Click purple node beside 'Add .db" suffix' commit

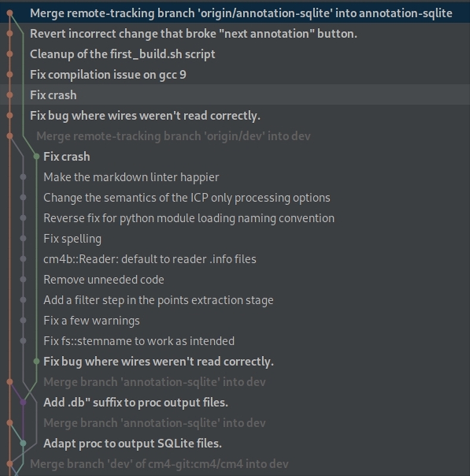click(x=23, y=403)
